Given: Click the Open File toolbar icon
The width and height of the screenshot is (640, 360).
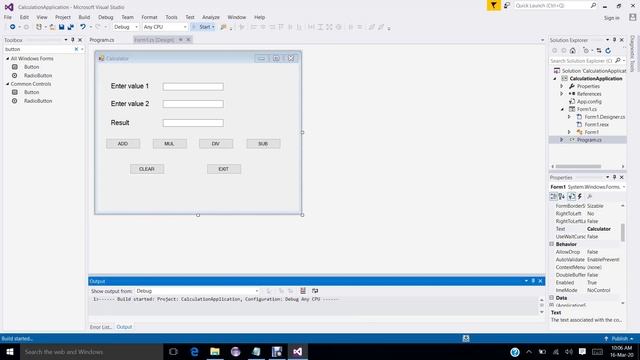Looking at the screenshot, I should click(x=52, y=27).
